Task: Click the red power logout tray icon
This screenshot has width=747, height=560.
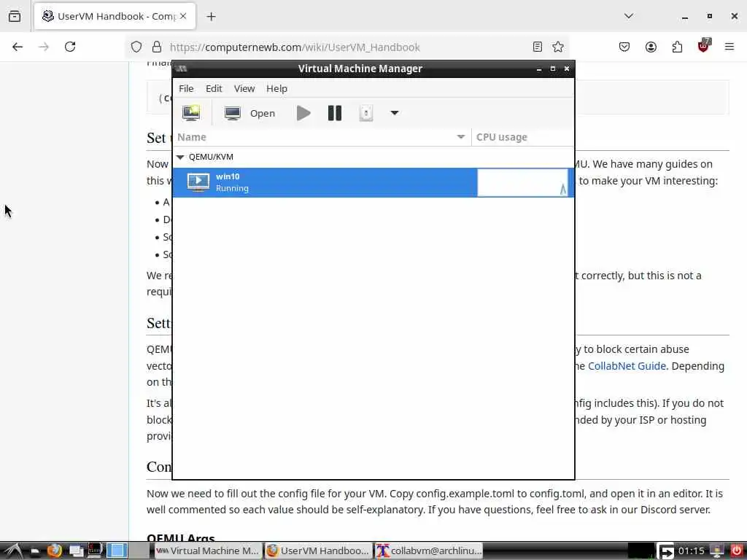Action: (x=737, y=551)
